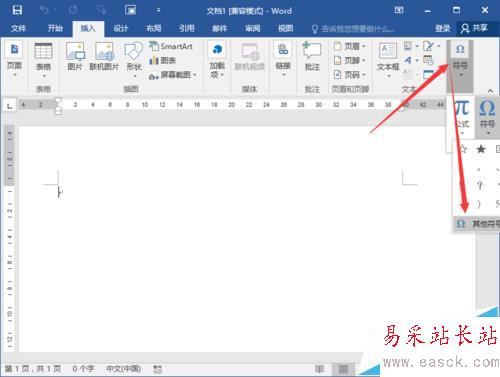This screenshot has width=500, height=377.
Task: Switch to Read Mode view icon
Action: tap(319, 369)
